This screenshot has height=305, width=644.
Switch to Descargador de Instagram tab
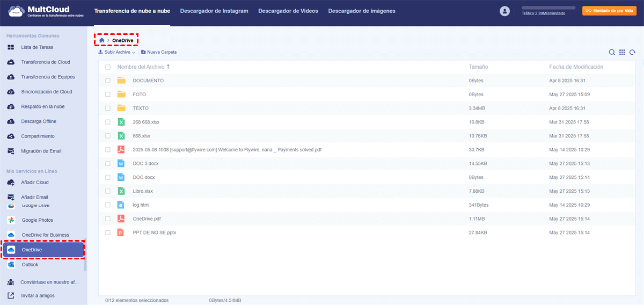[x=214, y=11]
